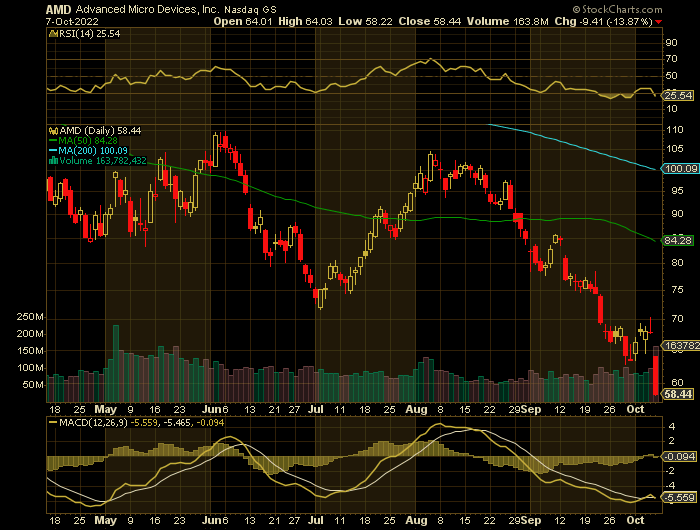This screenshot has width=700, height=530.
Task: Click the -0.094 MACD histogram value tag
Action: (679, 457)
